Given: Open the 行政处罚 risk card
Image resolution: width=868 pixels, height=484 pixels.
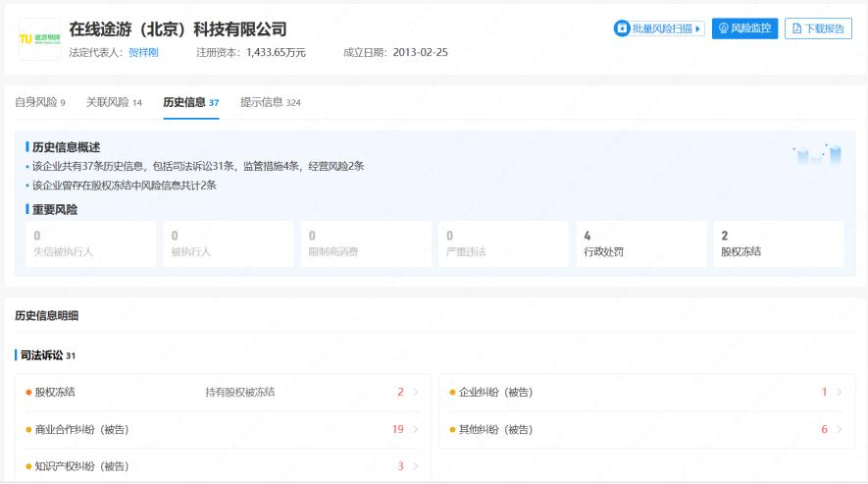Looking at the screenshot, I should 641,243.
